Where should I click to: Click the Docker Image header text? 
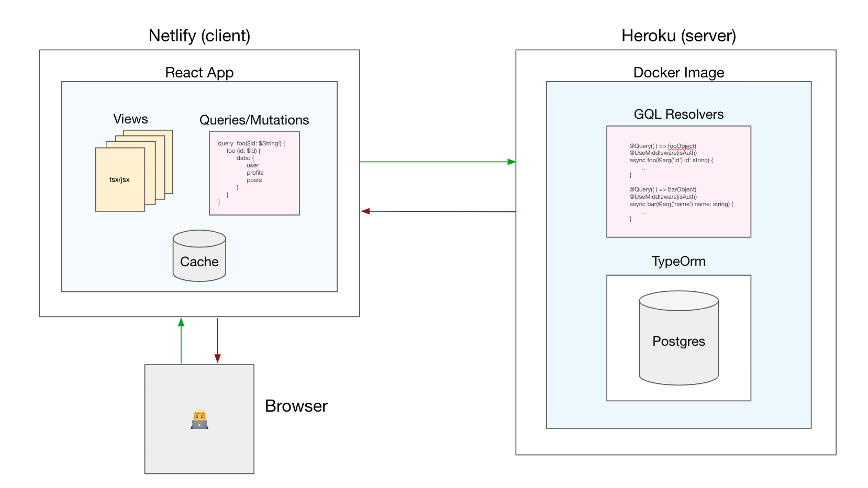678,73
